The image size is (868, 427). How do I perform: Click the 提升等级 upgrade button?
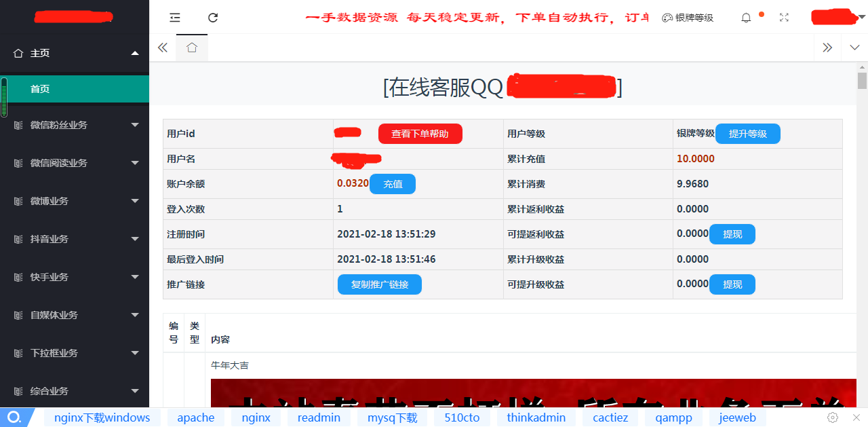747,134
